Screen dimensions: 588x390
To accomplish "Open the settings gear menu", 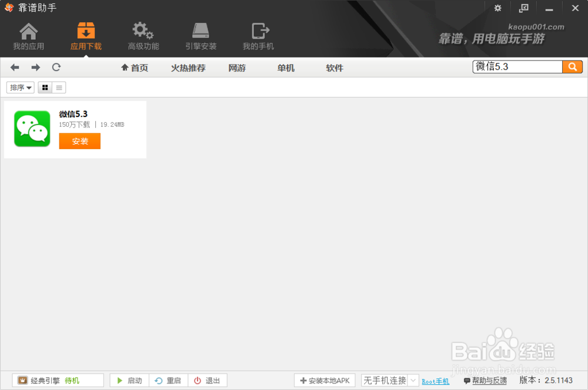I will [497, 8].
